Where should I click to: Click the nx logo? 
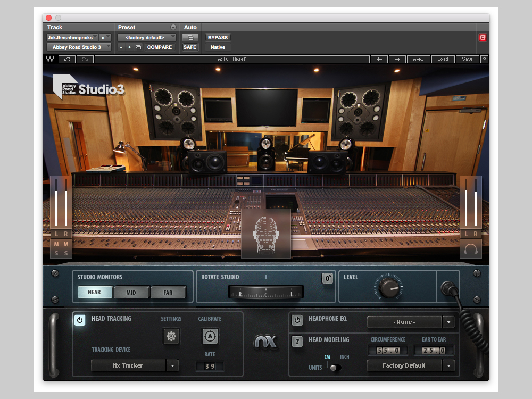pyautogui.click(x=265, y=342)
